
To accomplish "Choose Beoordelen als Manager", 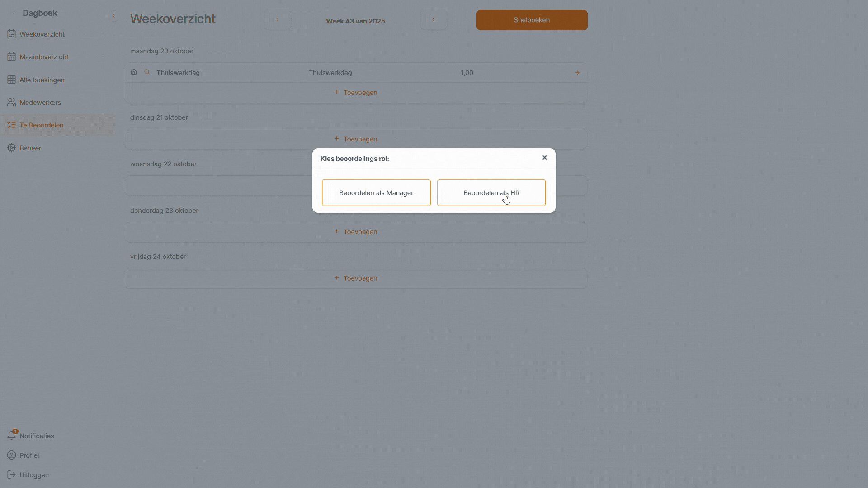I will [376, 193].
